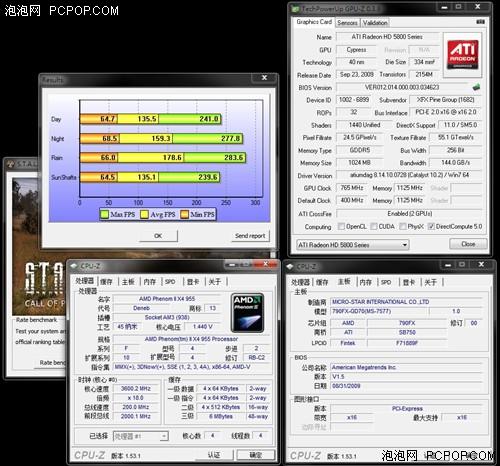The height and width of the screenshot is (466, 500).
Task: Toggle the PhysX checkbox
Action: pos(403,226)
